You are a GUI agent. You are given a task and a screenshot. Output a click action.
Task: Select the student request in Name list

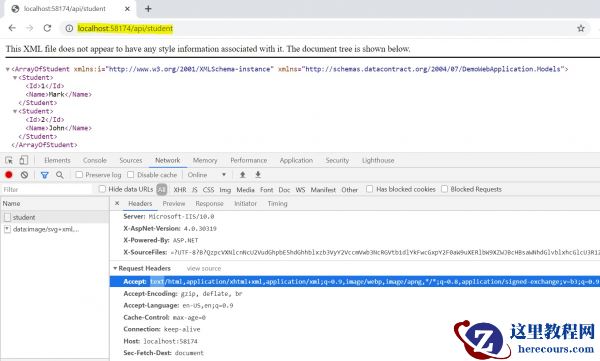coord(55,217)
